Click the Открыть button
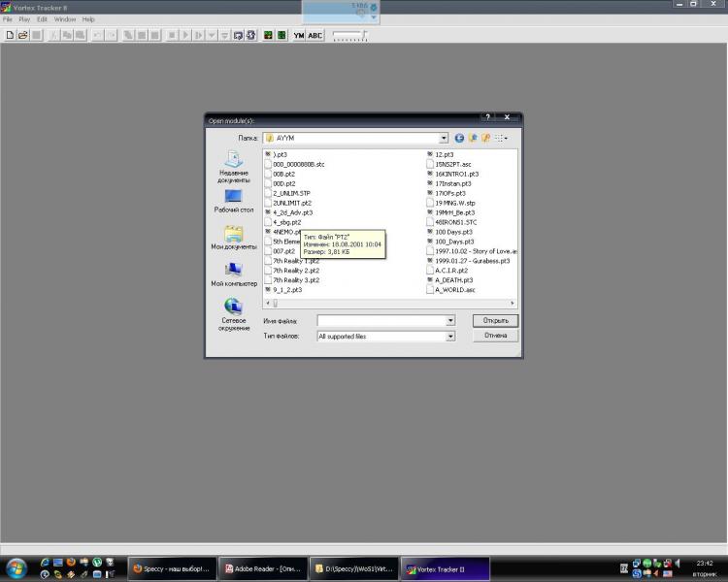 [x=495, y=320]
